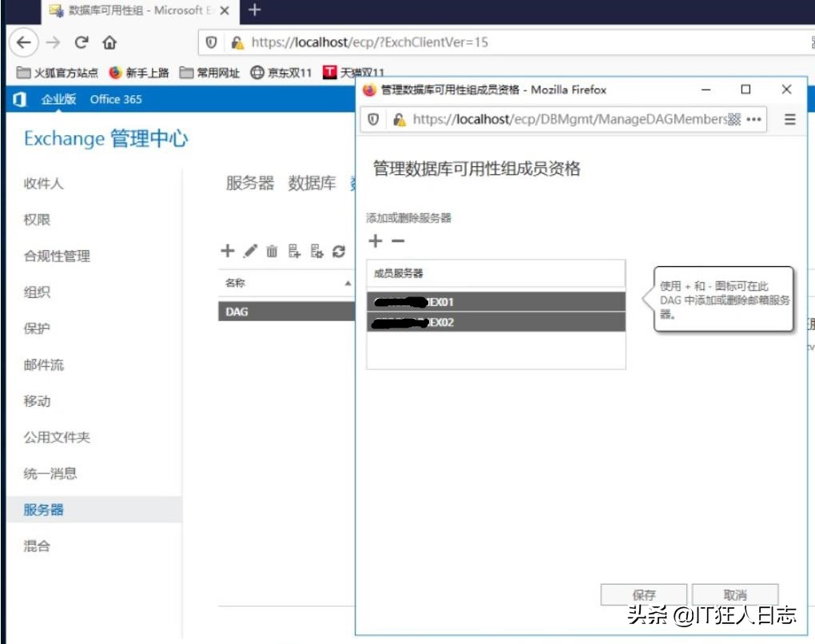Delete the DAG with the trash icon
The image size is (815, 644).
pos(272,250)
